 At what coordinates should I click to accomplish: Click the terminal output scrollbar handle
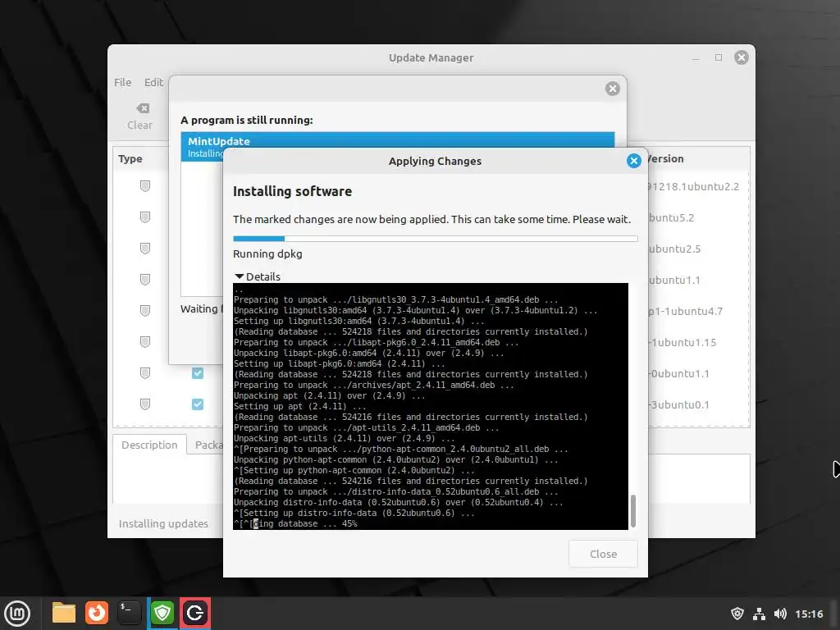point(633,511)
